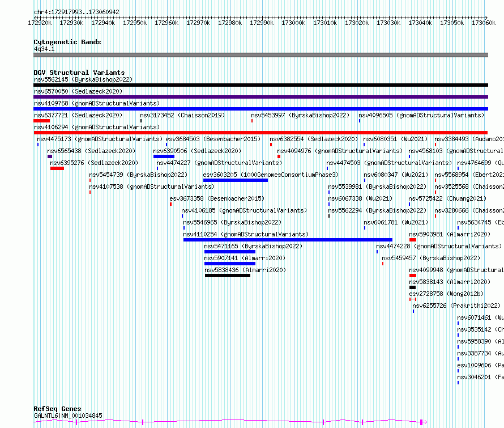The height and width of the screenshot is (428, 504).
Task: Click nsv6080347 (Wu2021) label
Action: 396,175
